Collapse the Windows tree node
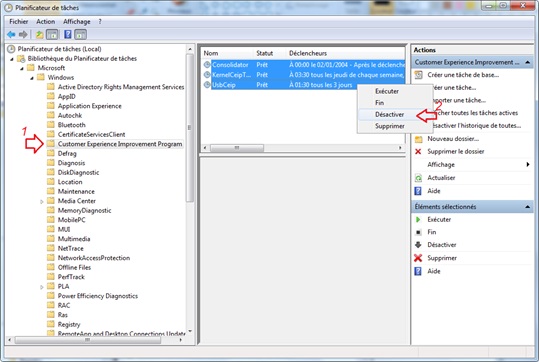 (x=32, y=78)
